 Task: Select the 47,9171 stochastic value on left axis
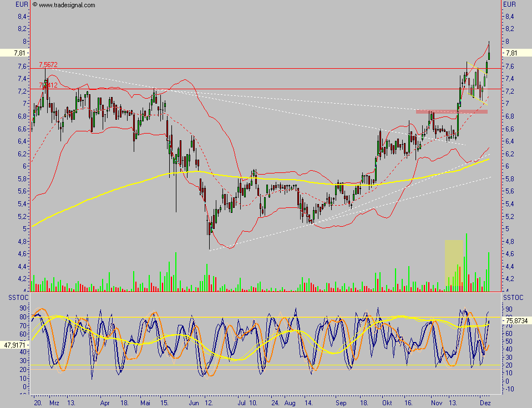point(14,344)
